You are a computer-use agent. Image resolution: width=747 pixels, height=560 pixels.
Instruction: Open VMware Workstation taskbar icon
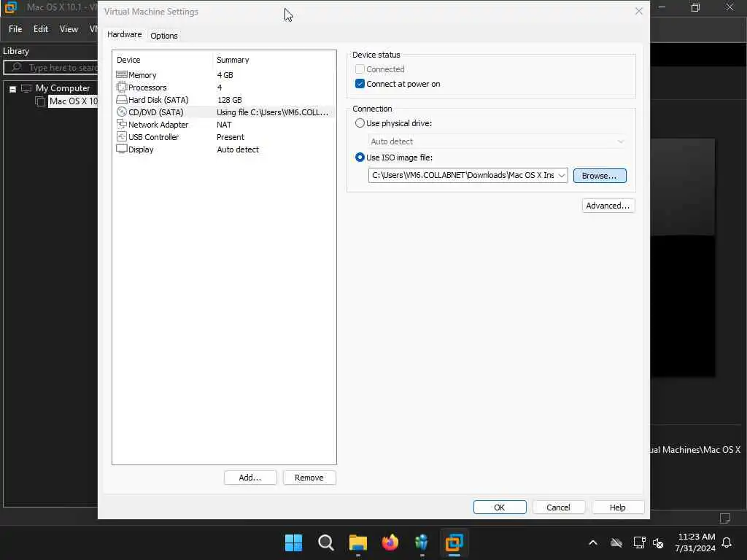click(x=454, y=542)
